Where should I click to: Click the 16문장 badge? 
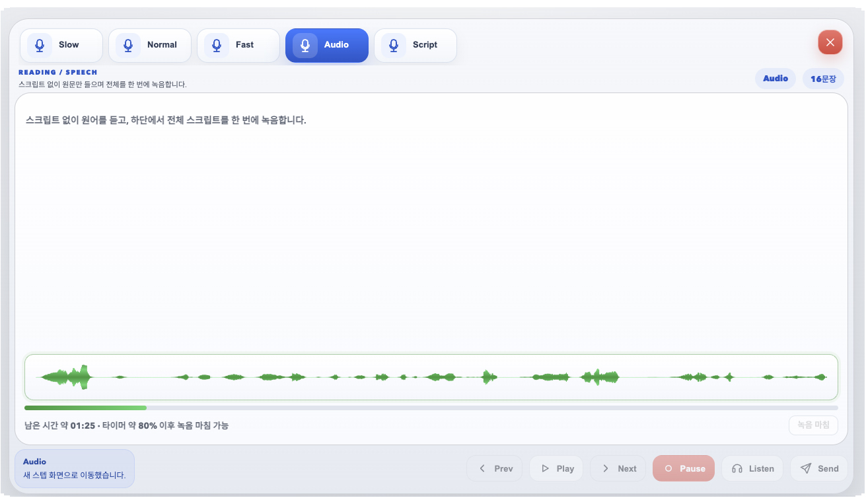(x=824, y=79)
